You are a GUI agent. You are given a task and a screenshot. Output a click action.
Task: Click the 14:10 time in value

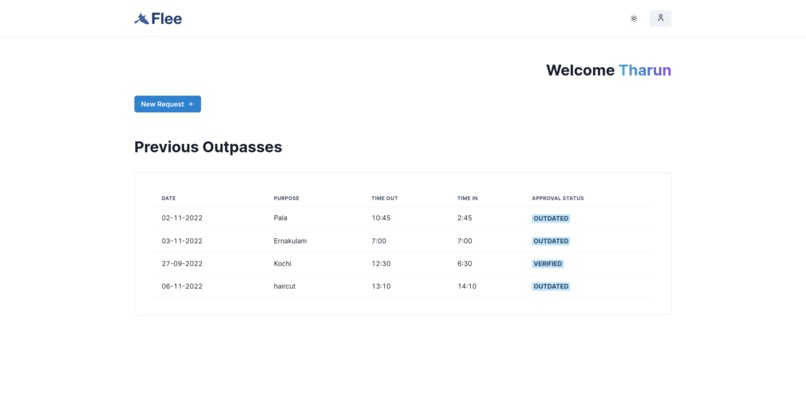(x=467, y=286)
